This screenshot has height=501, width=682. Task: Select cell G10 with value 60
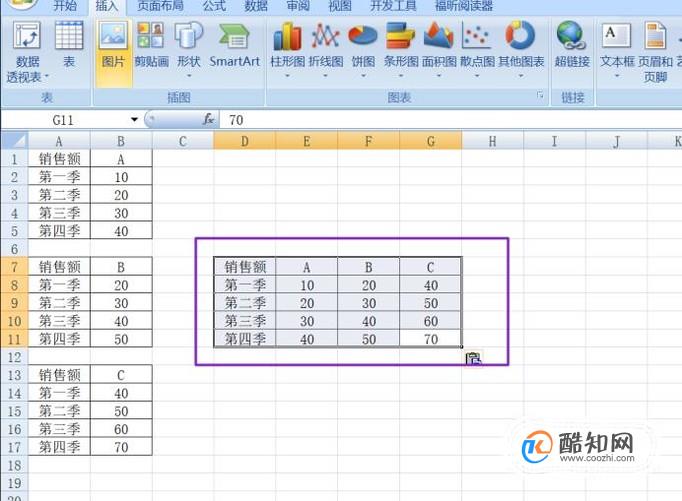431,321
